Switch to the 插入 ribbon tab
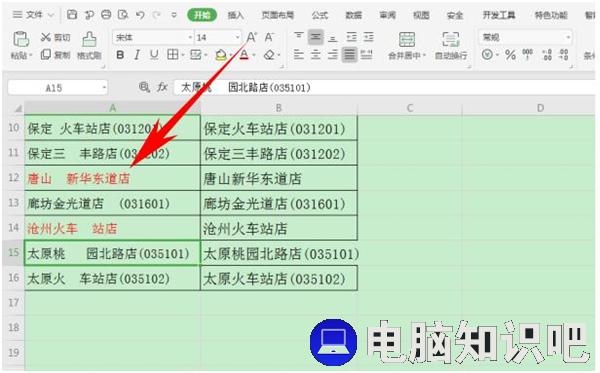Viewport: 600px width, 373px height. pos(235,15)
